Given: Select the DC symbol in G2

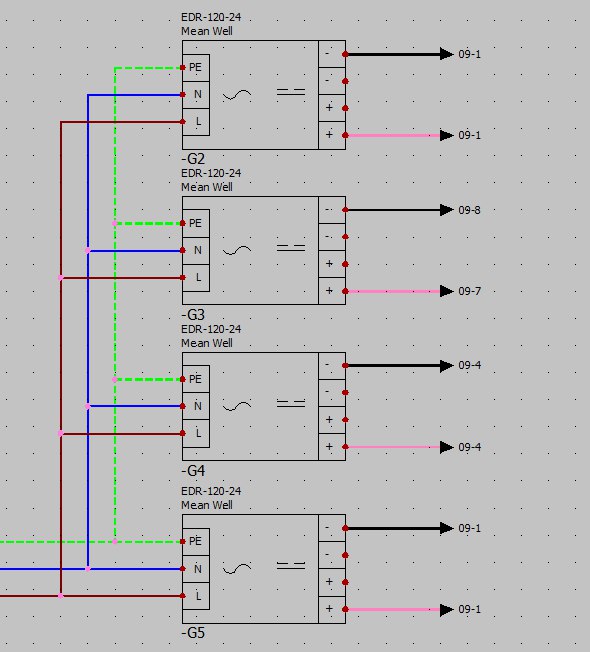Looking at the screenshot, I should (291, 92).
